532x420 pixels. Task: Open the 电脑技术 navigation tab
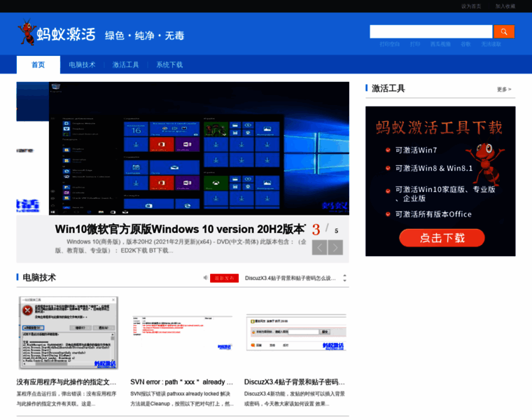[x=82, y=65]
